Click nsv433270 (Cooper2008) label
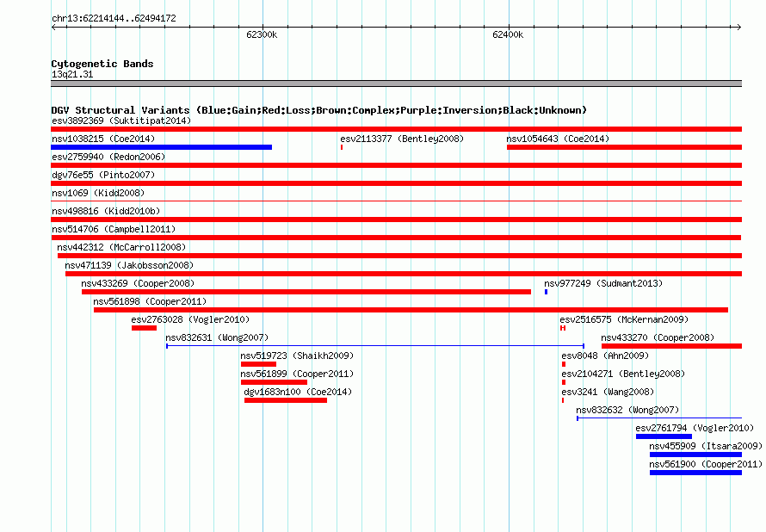 (x=658, y=337)
